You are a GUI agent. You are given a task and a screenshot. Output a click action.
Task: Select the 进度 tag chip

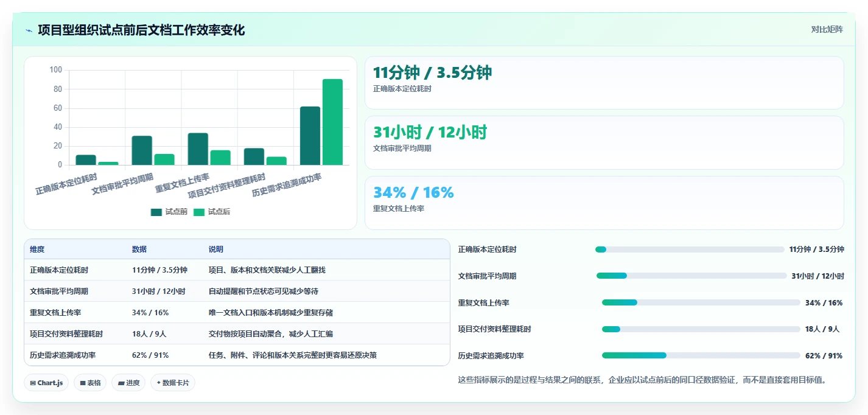point(128,383)
